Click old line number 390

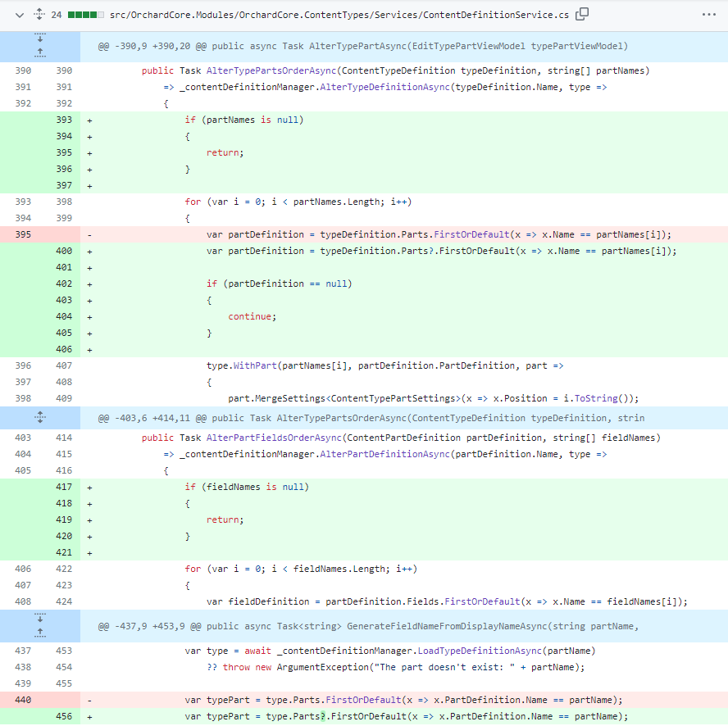click(x=23, y=70)
